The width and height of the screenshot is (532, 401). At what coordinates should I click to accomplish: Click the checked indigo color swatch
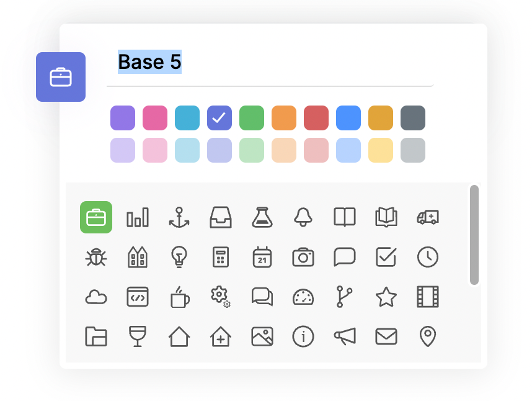[x=219, y=118]
